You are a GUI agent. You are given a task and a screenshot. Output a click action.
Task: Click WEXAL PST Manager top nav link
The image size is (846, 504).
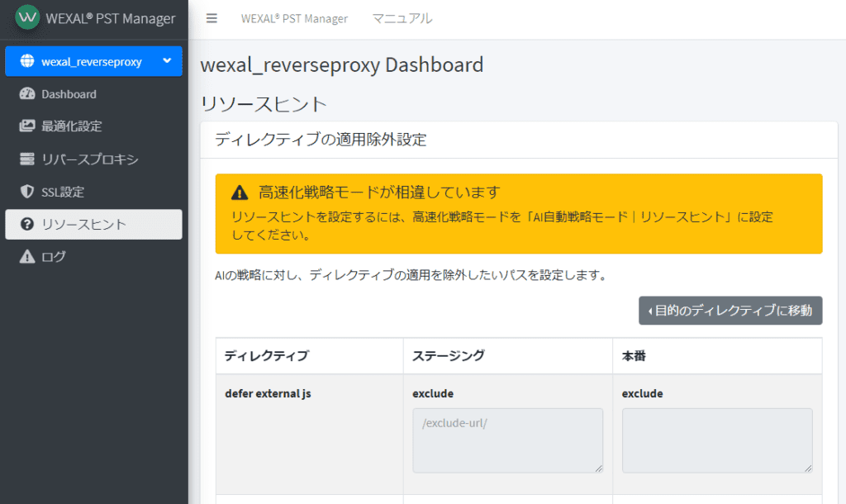point(294,18)
